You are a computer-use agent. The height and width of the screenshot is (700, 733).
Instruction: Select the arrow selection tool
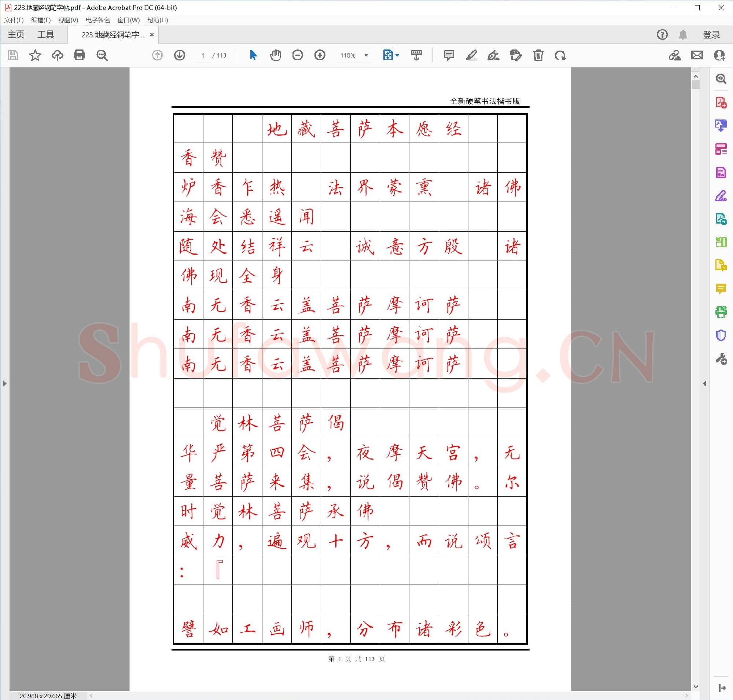pyautogui.click(x=253, y=55)
